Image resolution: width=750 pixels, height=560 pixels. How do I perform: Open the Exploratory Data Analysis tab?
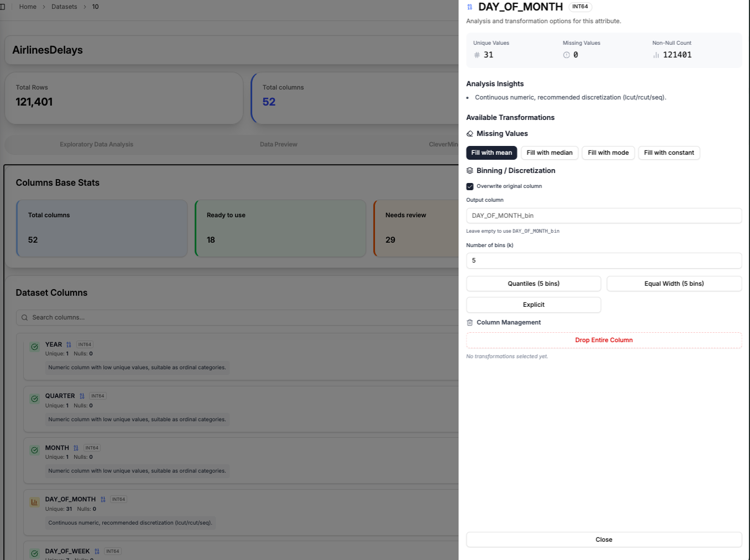pos(96,144)
